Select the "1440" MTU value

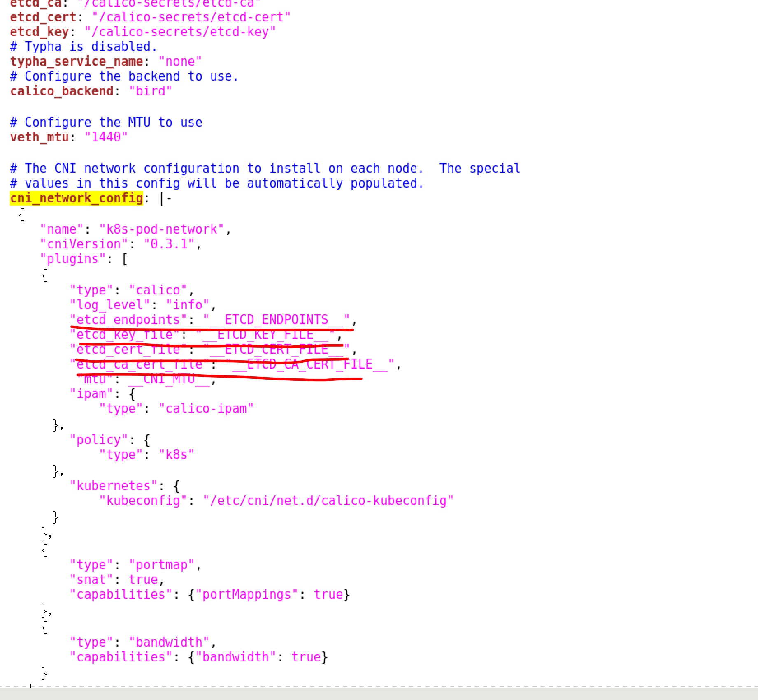(106, 137)
